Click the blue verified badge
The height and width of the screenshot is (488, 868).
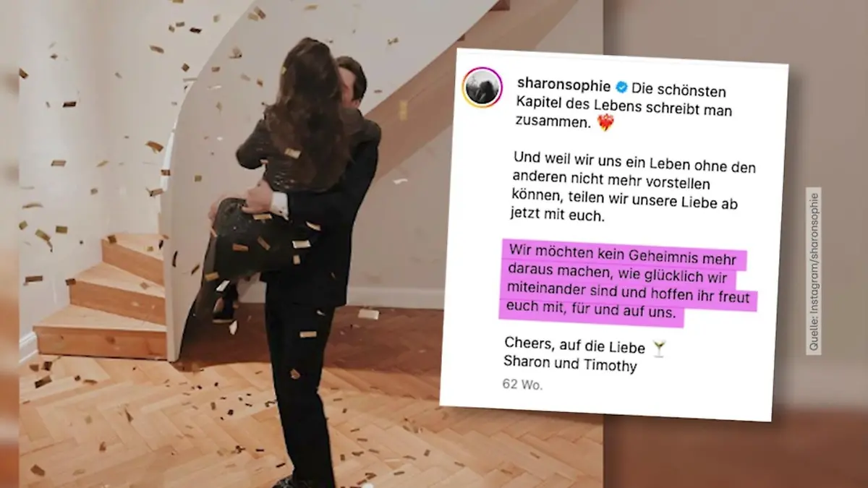click(x=621, y=85)
